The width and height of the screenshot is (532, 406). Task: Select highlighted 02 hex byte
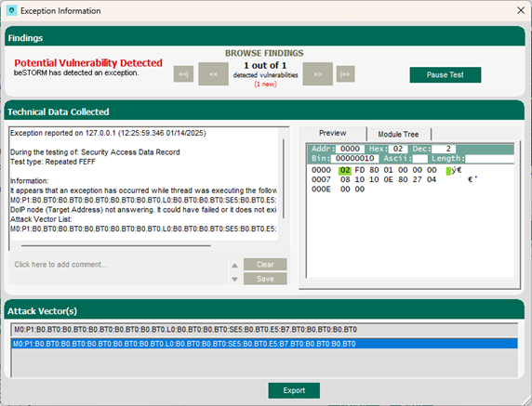click(x=345, y=170)
